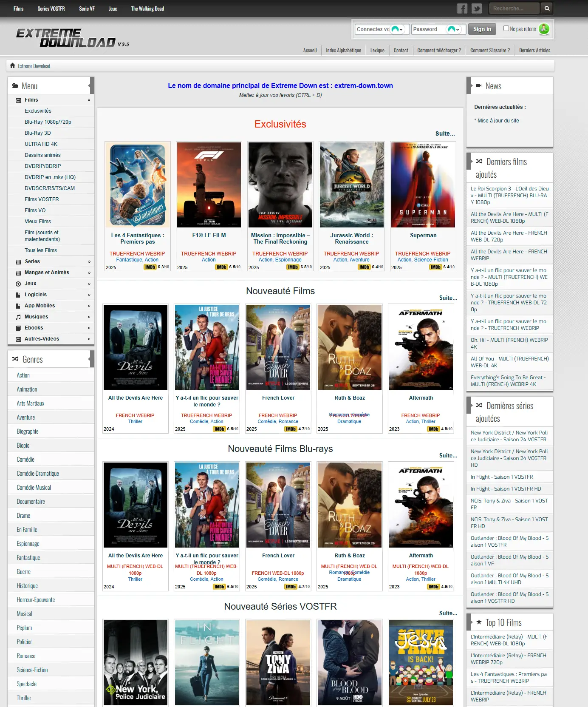
Task: Open the Series VOSTFR top menu
Action: [51, 9]
